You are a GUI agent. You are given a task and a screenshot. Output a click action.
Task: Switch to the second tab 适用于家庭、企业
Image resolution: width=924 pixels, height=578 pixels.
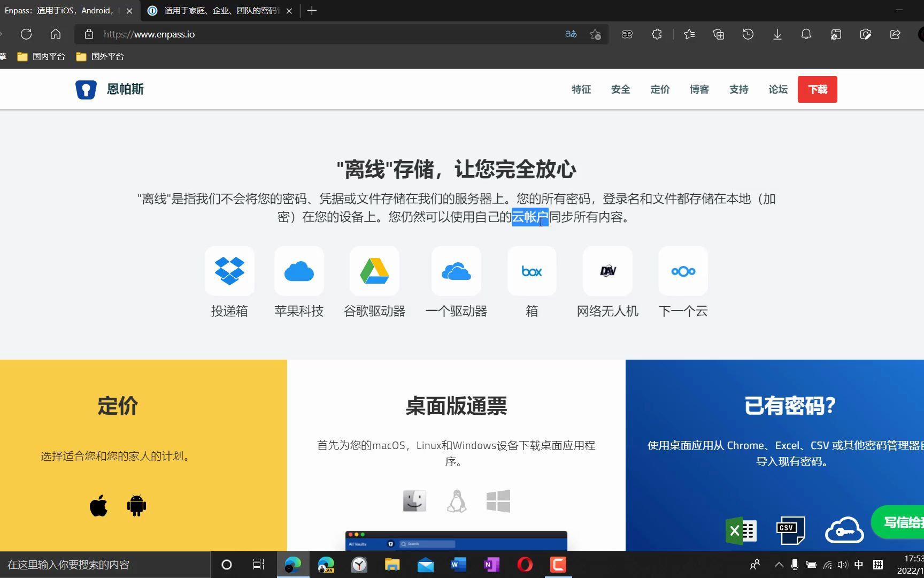click(220, 11)
